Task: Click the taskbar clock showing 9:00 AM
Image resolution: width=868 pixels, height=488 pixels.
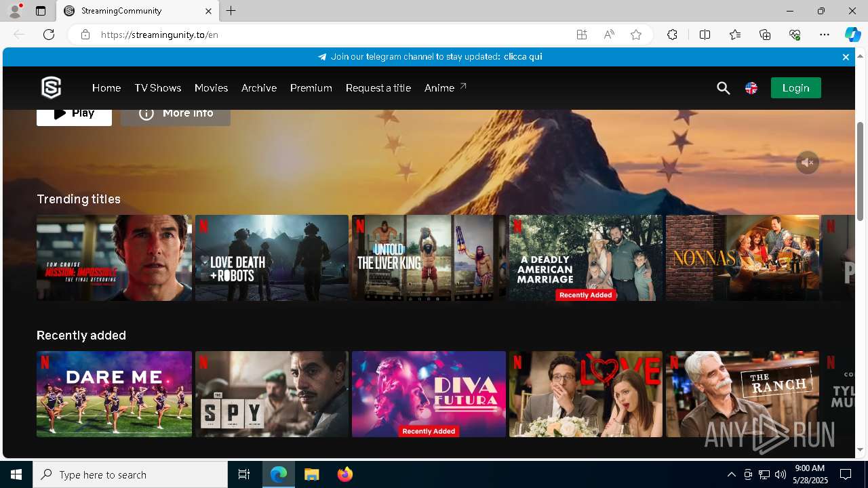Action: click(810, 474)
